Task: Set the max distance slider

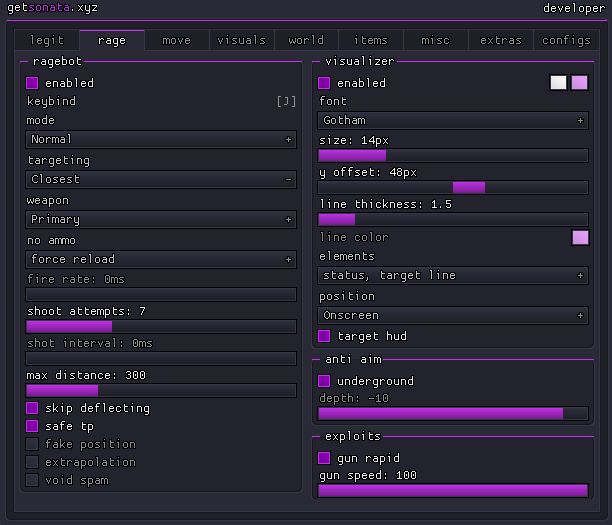Action: 161,390
